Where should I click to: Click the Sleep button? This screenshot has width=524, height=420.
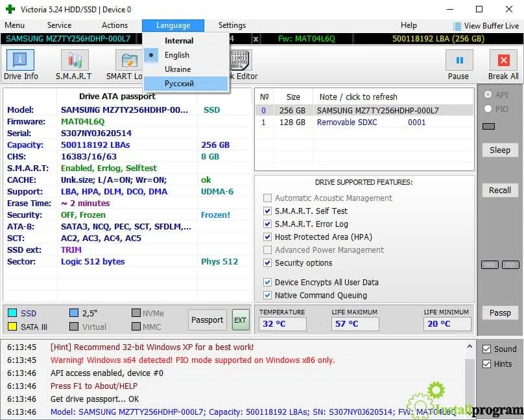[500, 150]
